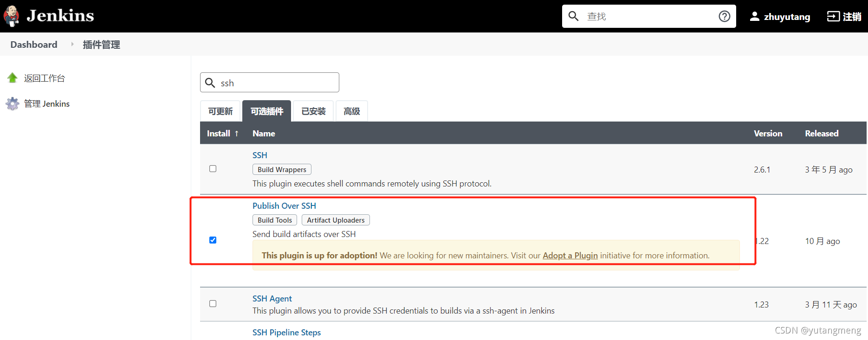Click the green up-arrow 返回工作台 icon
Viewport: 868px width, 340px height.
(13, 78)
